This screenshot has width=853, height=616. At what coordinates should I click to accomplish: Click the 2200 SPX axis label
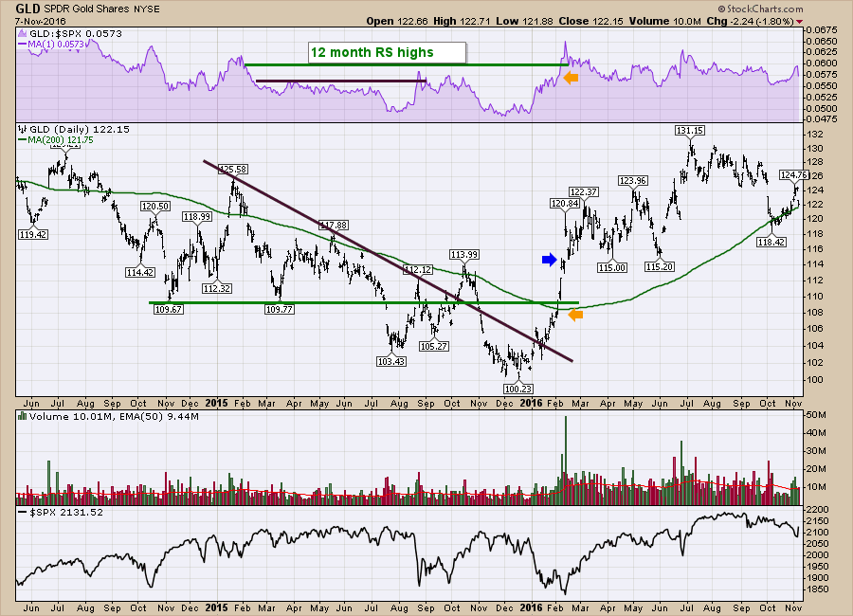click(818, 510)
